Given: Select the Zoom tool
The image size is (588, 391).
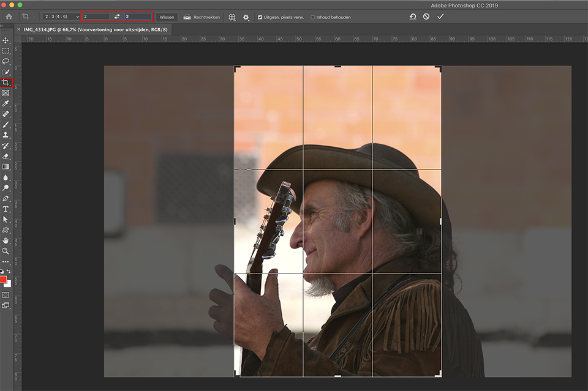Looking at the screenshot, I should click(6, 251).
